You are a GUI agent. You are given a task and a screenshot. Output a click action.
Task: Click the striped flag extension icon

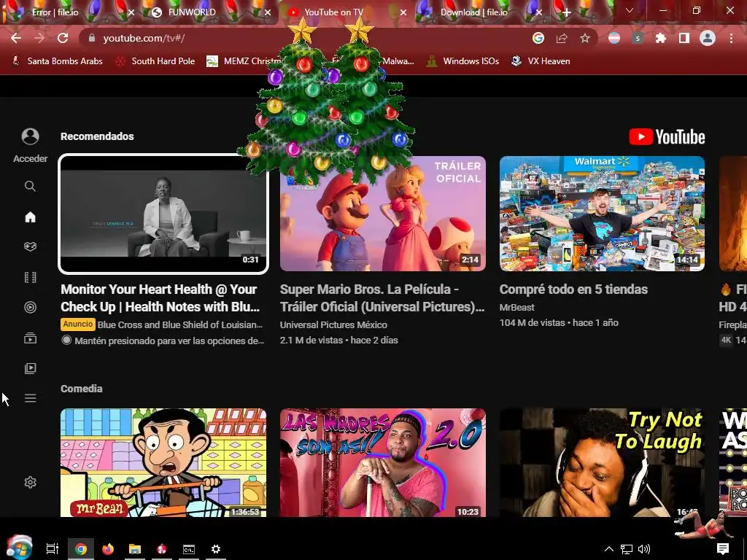tap(614, 38)
